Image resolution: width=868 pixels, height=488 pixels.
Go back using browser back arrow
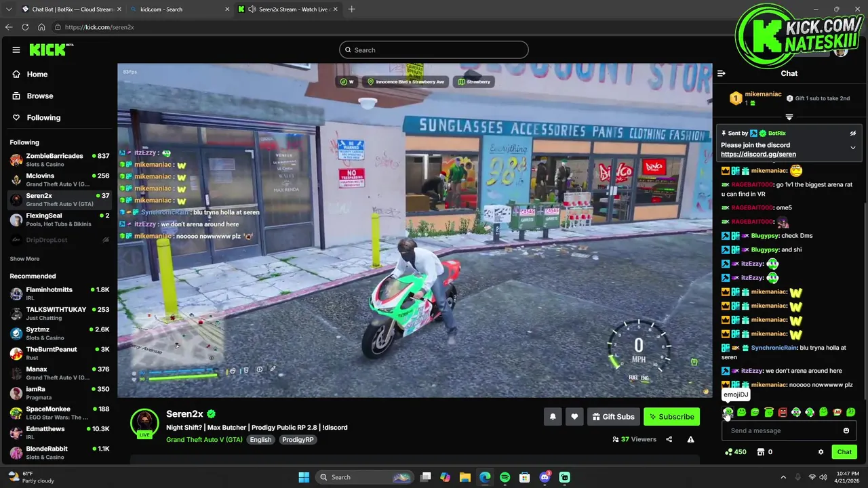point(9,27)
